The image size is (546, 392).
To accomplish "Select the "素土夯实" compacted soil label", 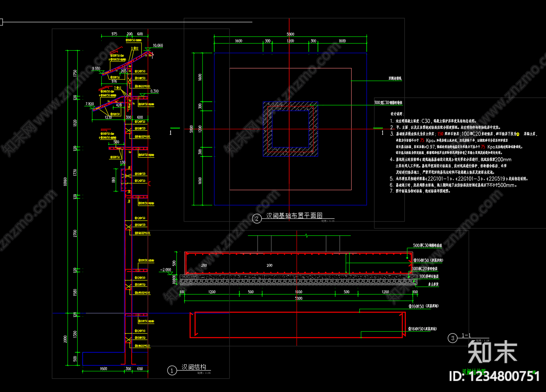I will (433, 284).
